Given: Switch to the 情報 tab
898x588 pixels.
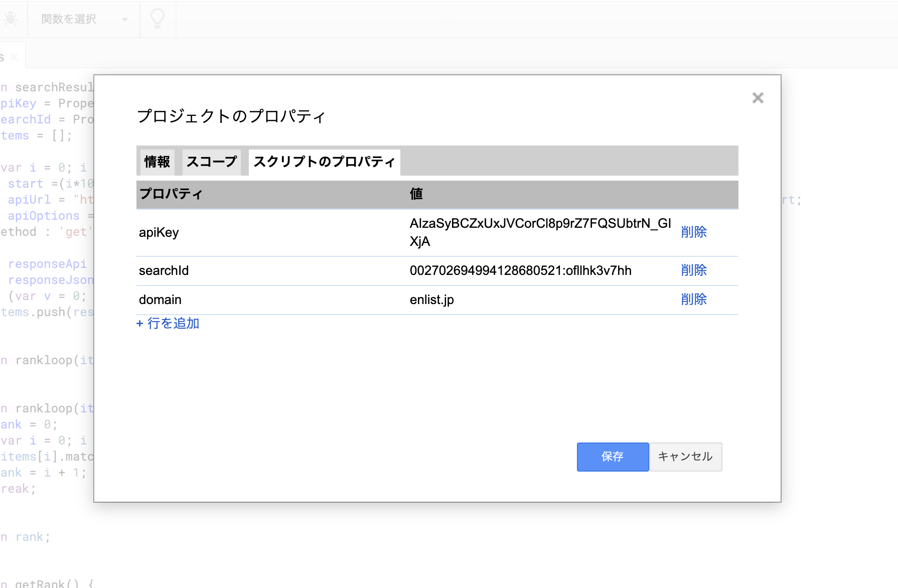Looking at the screenshot, I should (x=156, y=162).
